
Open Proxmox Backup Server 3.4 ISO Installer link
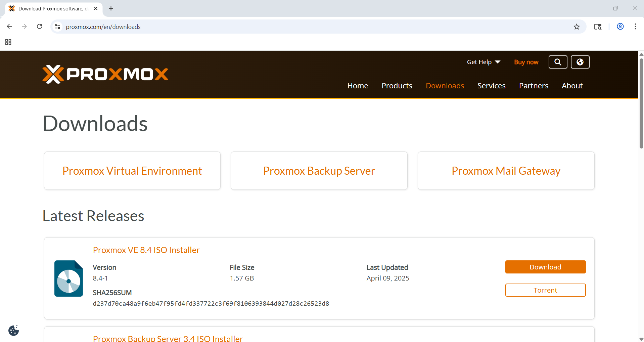pyautogui.click(x=168, y=338)
